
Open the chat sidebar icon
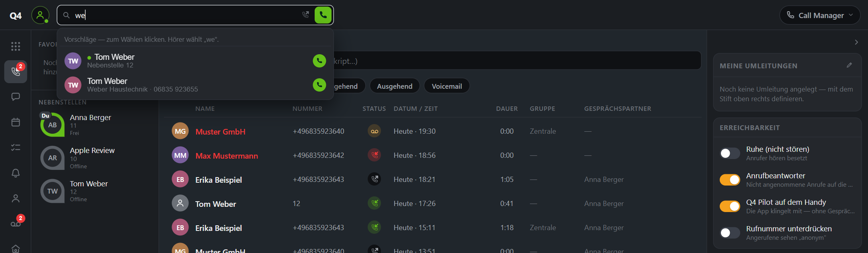[x=16, y=97]
